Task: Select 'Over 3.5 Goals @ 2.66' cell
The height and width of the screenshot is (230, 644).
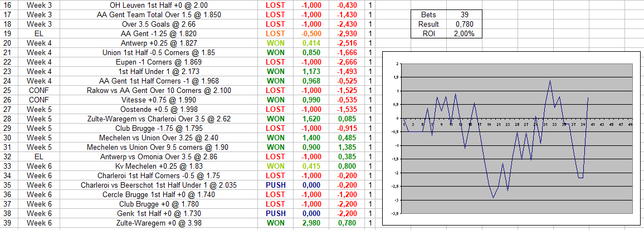Action: click(x=159, y=25)
